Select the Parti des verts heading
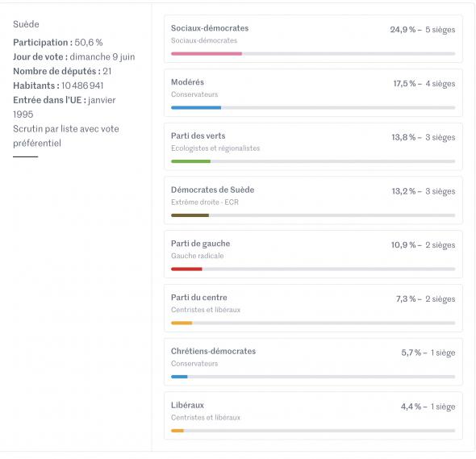This screenshot has height=459, width=476. 198,136
